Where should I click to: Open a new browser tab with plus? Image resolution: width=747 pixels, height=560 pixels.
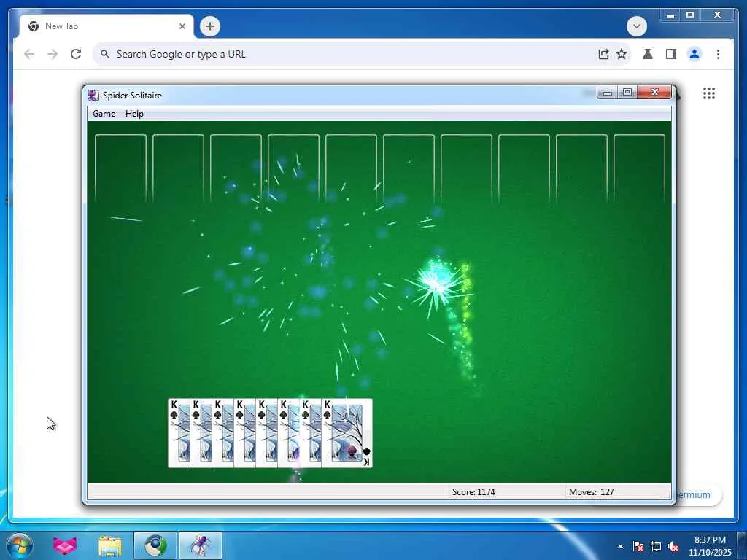209,26
